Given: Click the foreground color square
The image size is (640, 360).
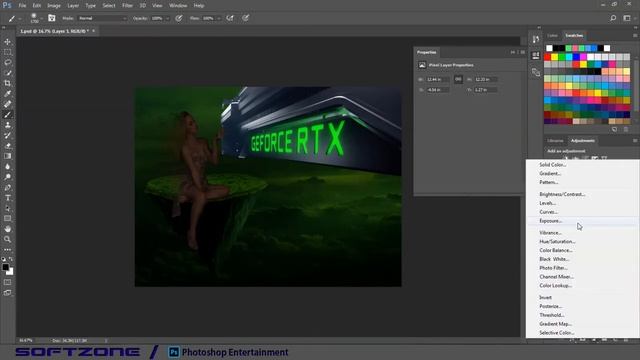Looking at the screenshot, I should click(x=5, y=267).
